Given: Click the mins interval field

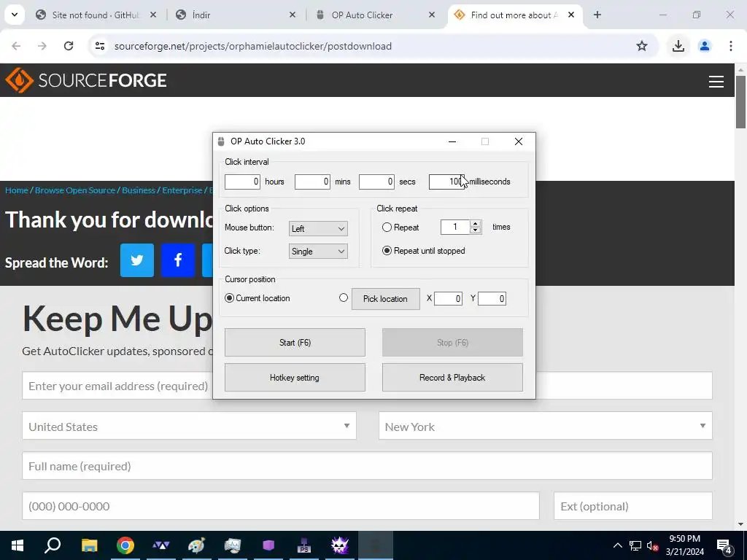Looking at the screenshot, I should coord(312,182).
